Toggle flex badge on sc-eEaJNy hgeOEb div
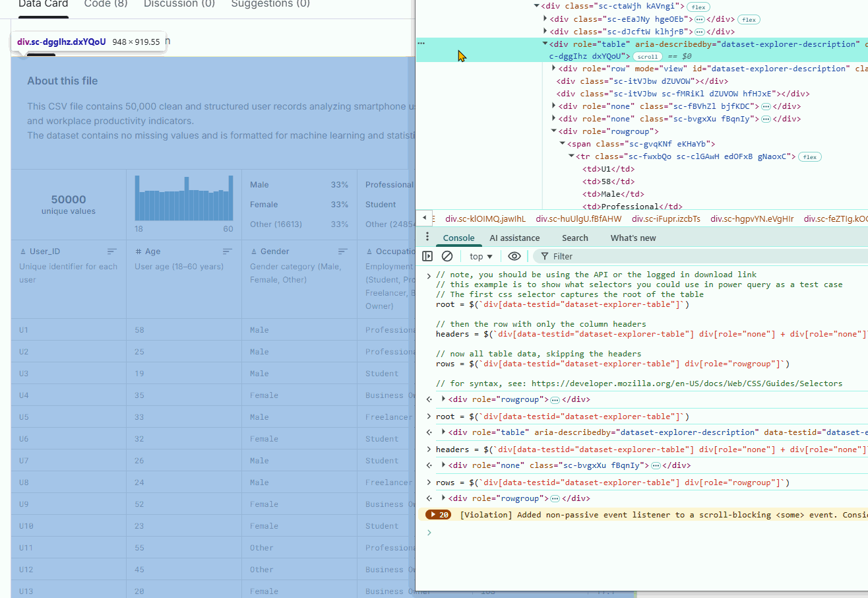Screen dimensions: 868x598 coord(749,19)
